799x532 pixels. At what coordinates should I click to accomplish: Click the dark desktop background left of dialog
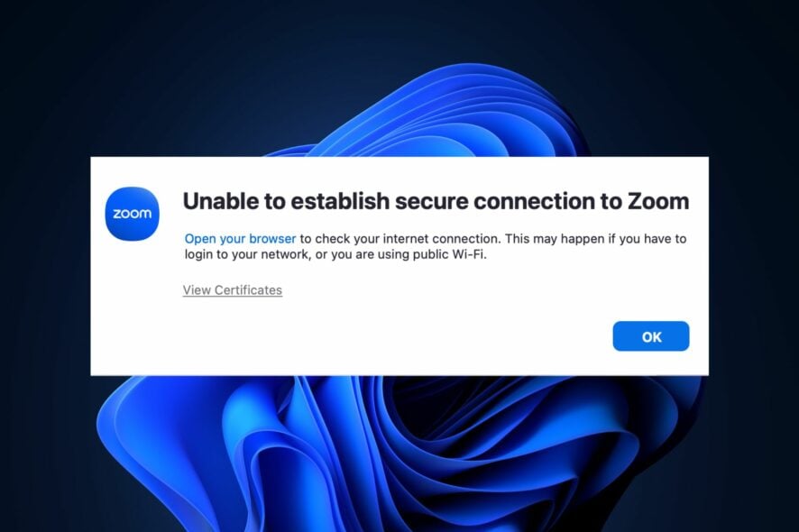[45, 271]
